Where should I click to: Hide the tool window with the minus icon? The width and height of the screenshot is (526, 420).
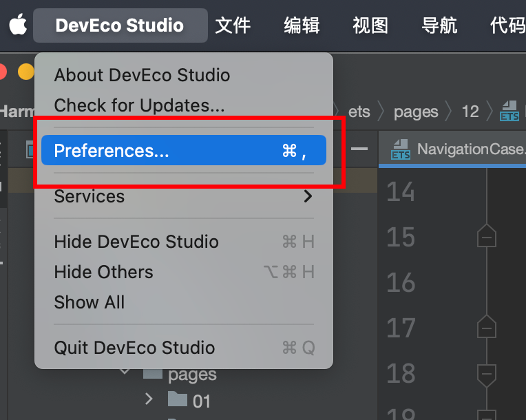359,149
